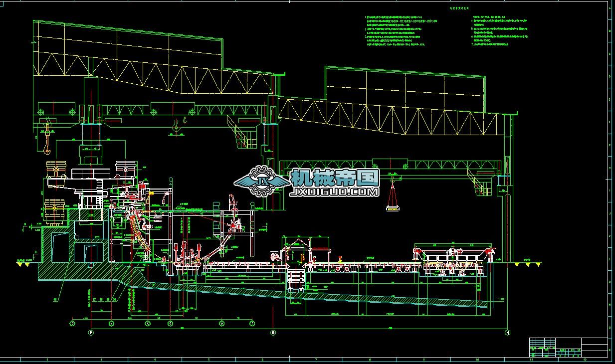Pick the axis bubble labeled f

coord(252,323)
